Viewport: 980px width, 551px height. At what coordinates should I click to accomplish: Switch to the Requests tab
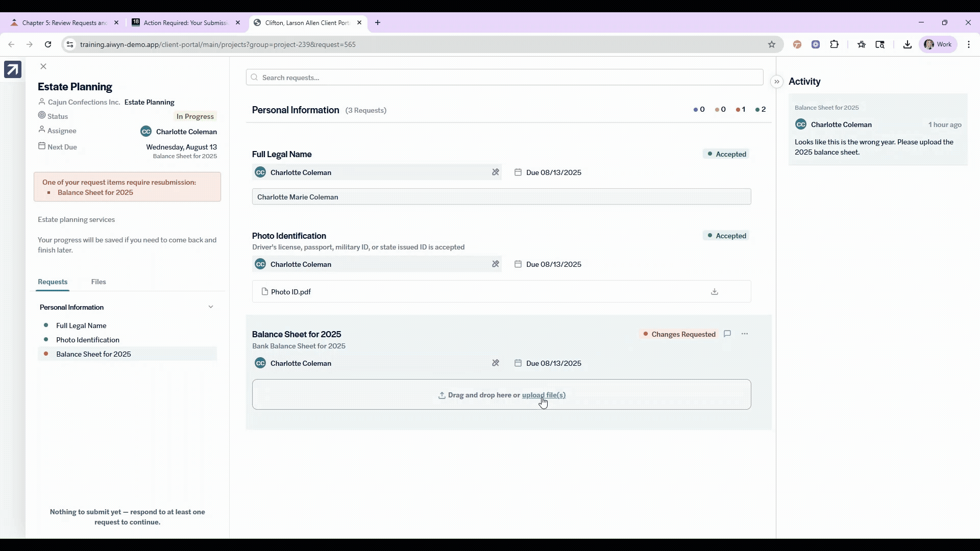(x=53, y=282)
